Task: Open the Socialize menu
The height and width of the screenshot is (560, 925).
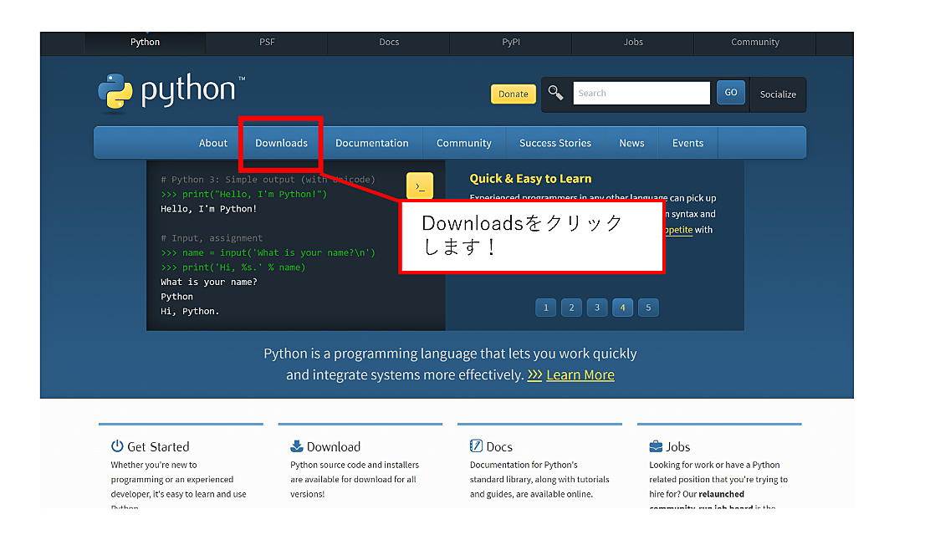Action: [778, 94]
